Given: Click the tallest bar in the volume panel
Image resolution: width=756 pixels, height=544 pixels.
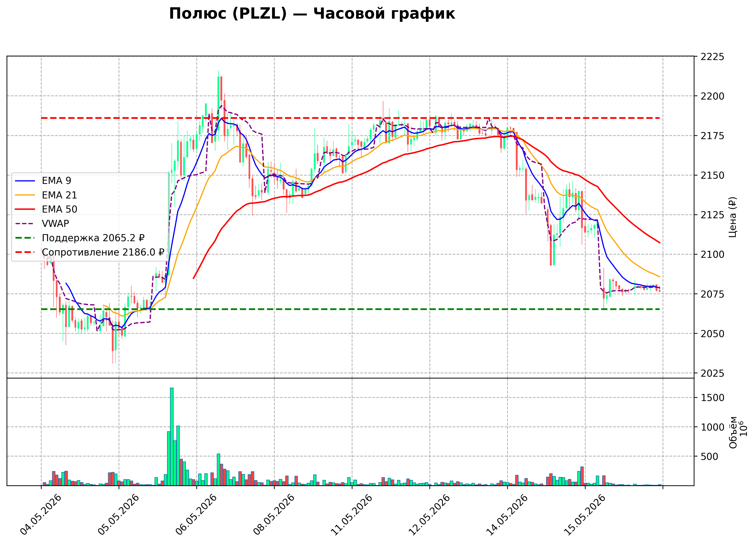Looking at the screenshot, I should tap(172, 437).
